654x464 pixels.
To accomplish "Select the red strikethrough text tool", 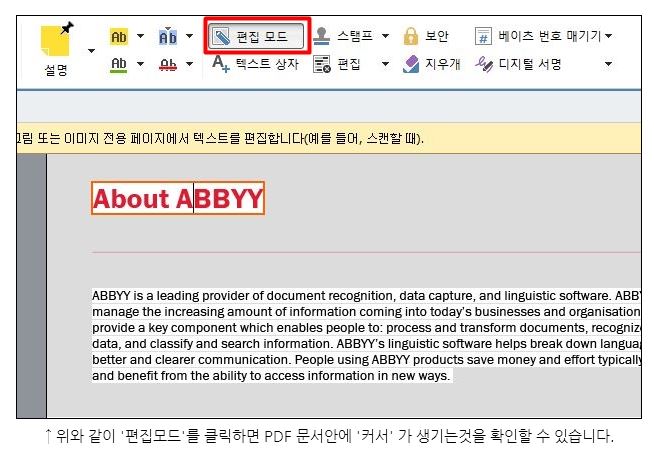I will pyautogui.click(x=168, y=65).
